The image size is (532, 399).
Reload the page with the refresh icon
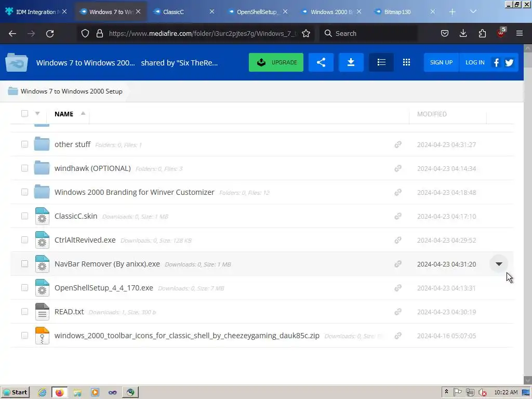(50, 34)
